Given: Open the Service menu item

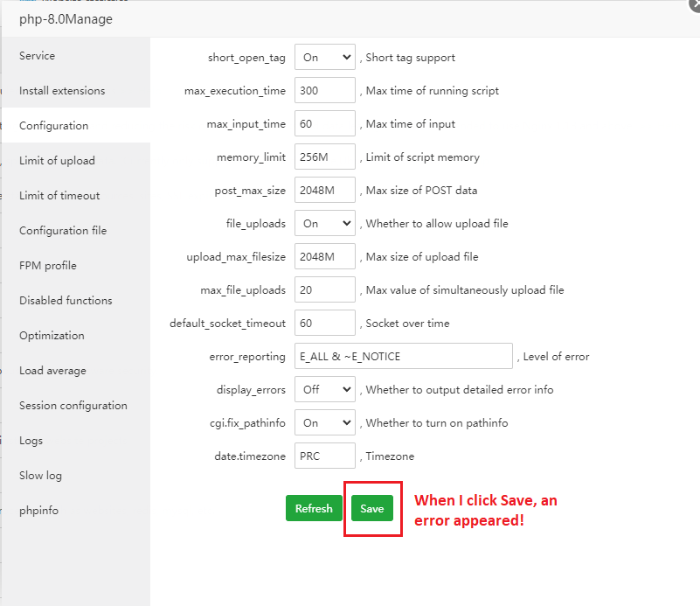Looking at the screenshot, I should point(38,56).
